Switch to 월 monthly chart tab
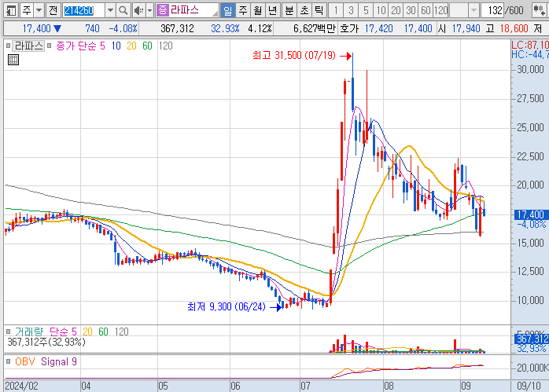The height and width of the screenshot is (392, 549). (x=257, y=10)
